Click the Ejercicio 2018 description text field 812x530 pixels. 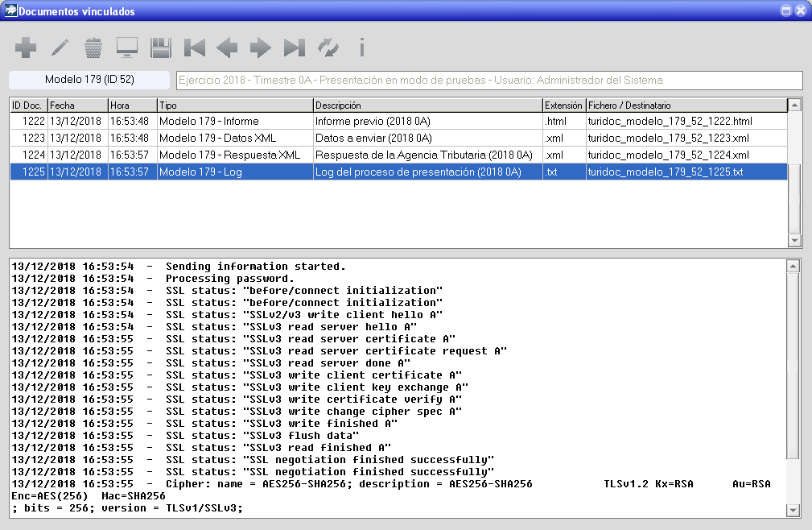[488, 81]
